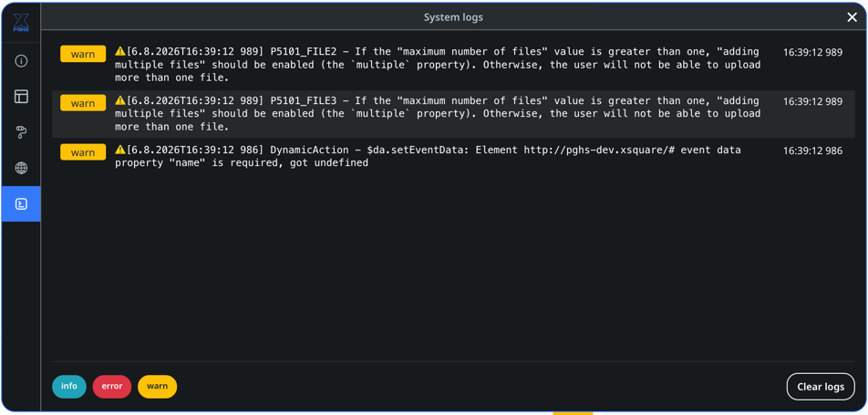Select the paint roller theme icon
Image resolution: width=868 pixels, height=415 pixels.
point(21,132)
